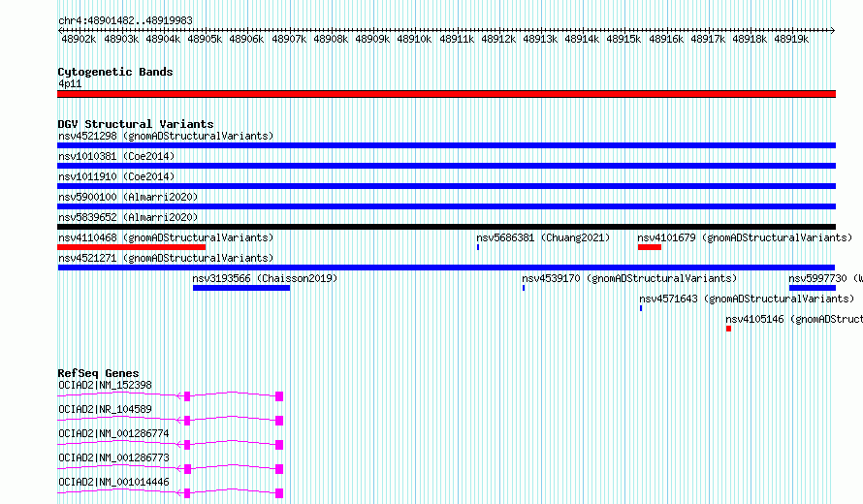The height and width of the screenshot is (504, 863).
Task: Open variant nsv4571643 label
Action: click(x=747, y=299)
